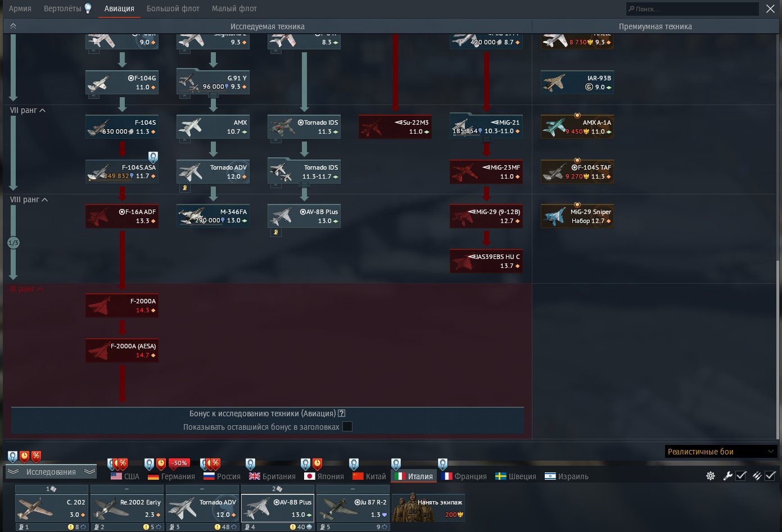The height and width of the screenshot is (532, 782).
Task: Collapse the IX ранг section
Action: (27, 289)
